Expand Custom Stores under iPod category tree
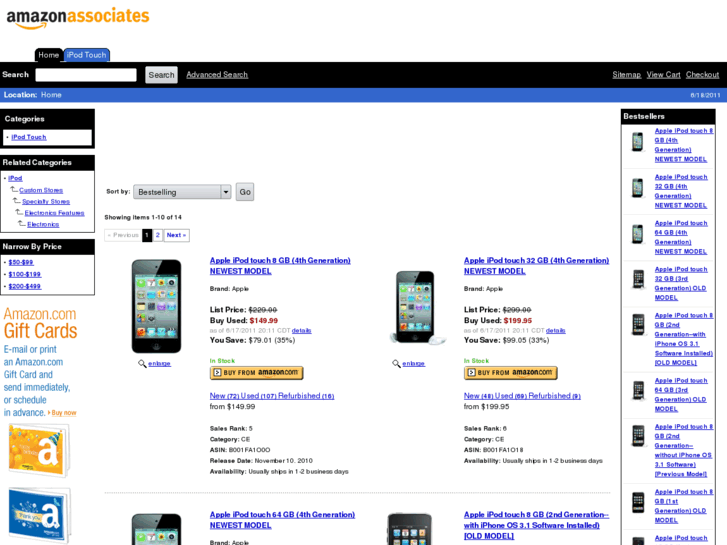The image size is (727, 545). click(41, 190)
